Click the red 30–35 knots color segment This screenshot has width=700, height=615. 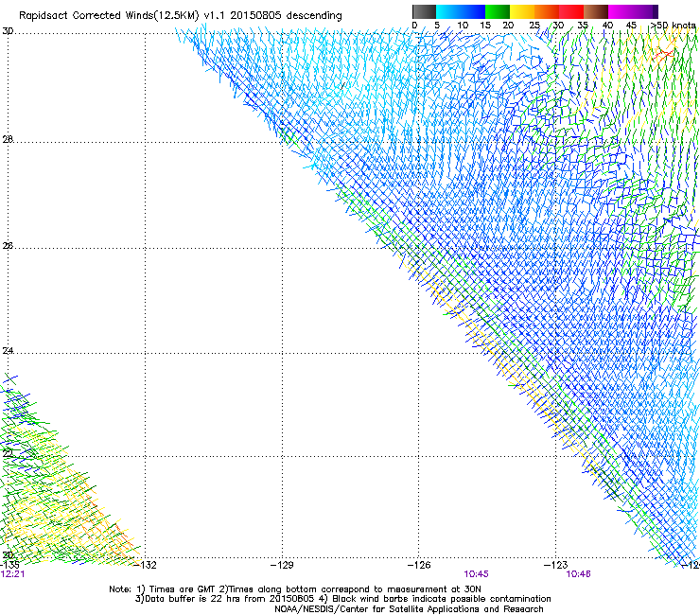click(571, 11)
